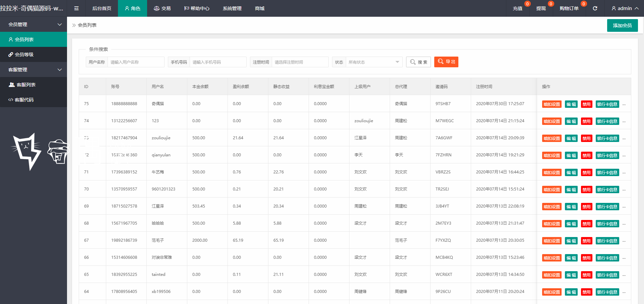644x304 pixels.
Task: Toggle the sidebar collapse hamburger icon
Action: click(76, 8)
